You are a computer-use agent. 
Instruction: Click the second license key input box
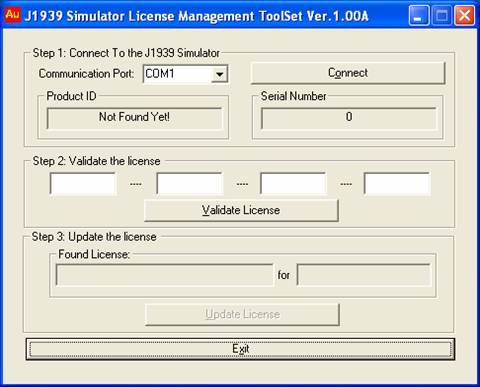click(190, 183)
